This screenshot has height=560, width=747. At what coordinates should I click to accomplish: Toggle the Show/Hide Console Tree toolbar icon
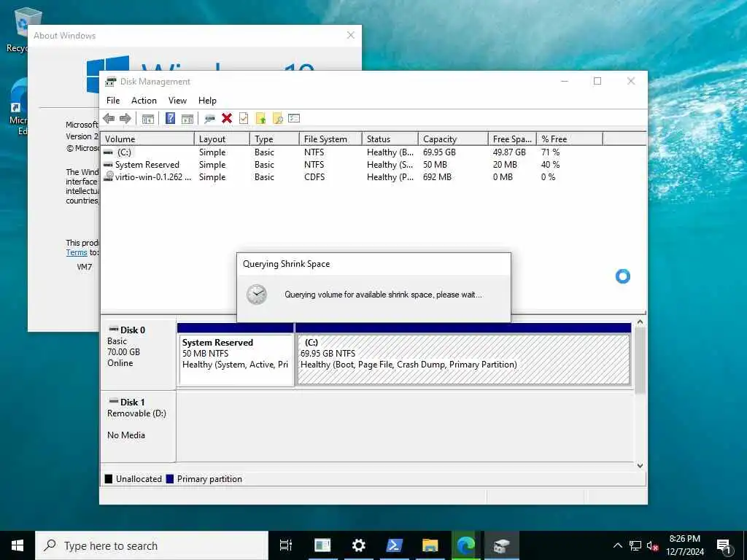tap(148, 119)
